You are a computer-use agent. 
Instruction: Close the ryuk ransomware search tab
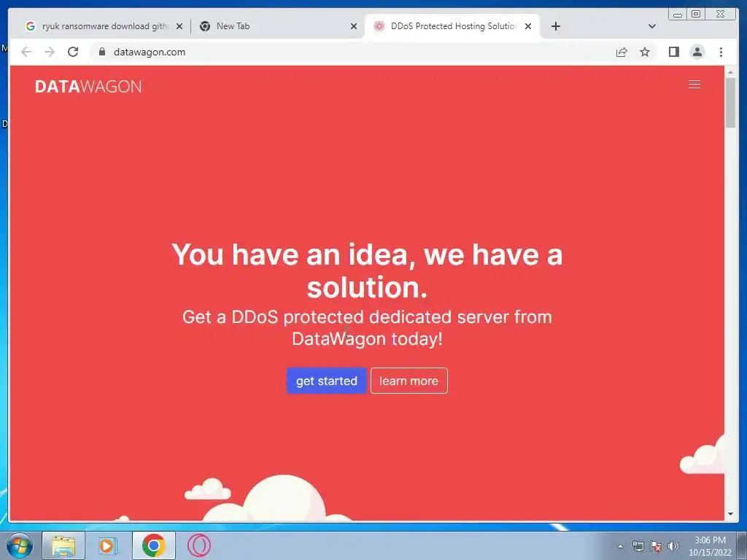click(179, 26)
